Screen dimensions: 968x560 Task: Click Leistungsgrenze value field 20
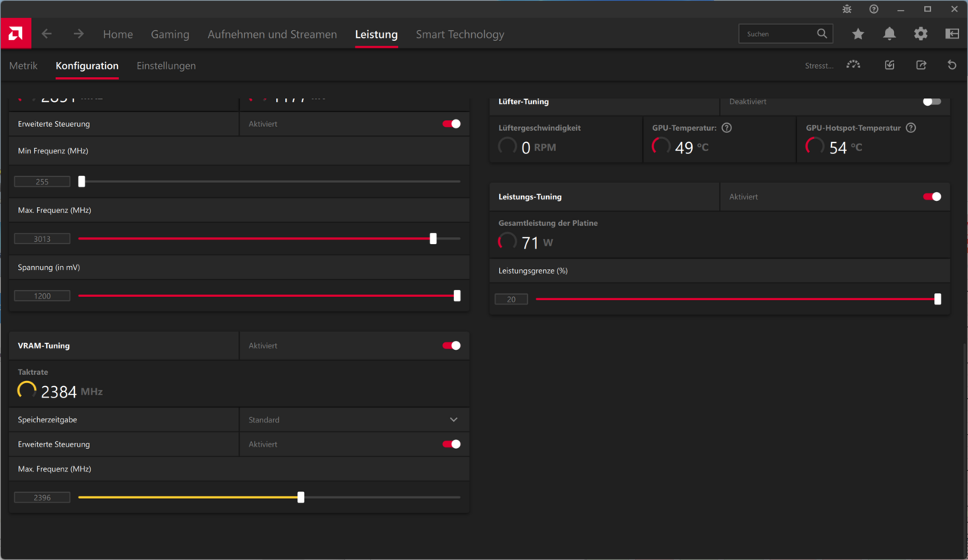(x=511, y=299)
